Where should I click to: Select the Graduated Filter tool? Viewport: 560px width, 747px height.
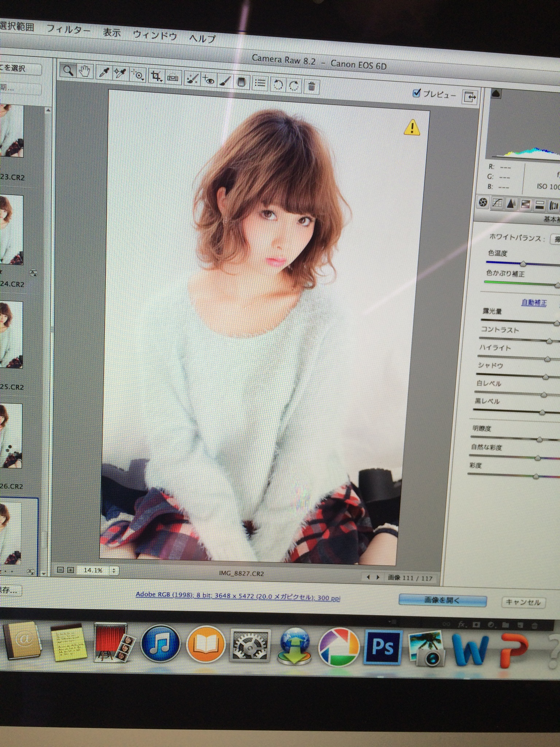point(241,82)
